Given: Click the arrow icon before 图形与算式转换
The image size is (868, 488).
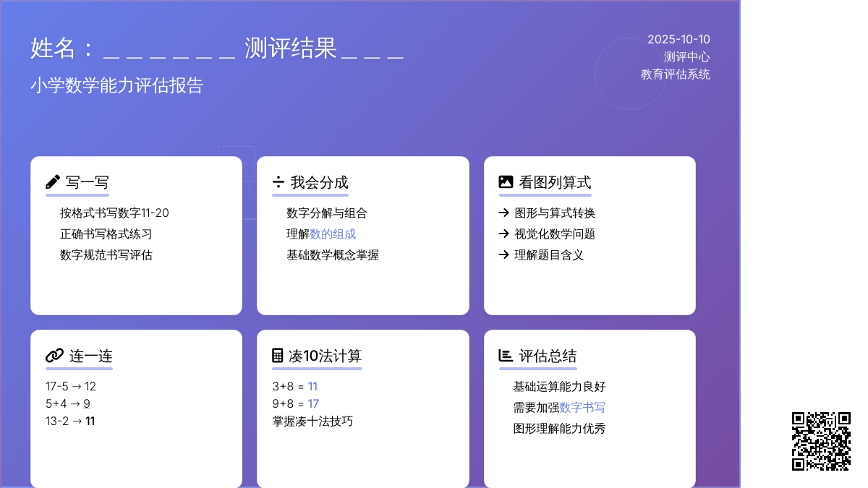Looking at the screenshot, I should point(504,213).
